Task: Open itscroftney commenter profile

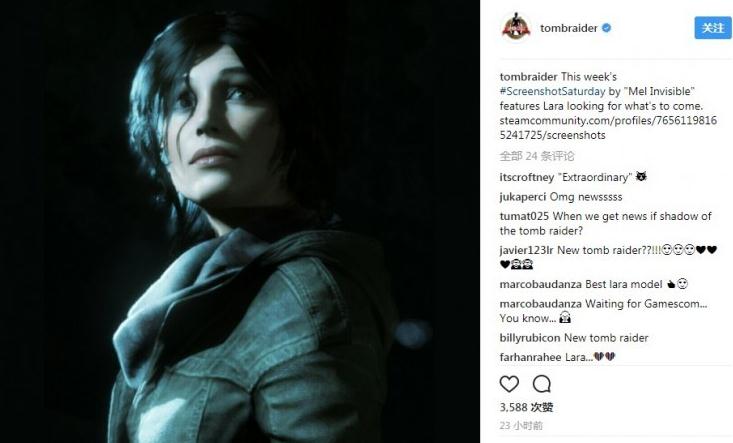Action: click(527, 177)
